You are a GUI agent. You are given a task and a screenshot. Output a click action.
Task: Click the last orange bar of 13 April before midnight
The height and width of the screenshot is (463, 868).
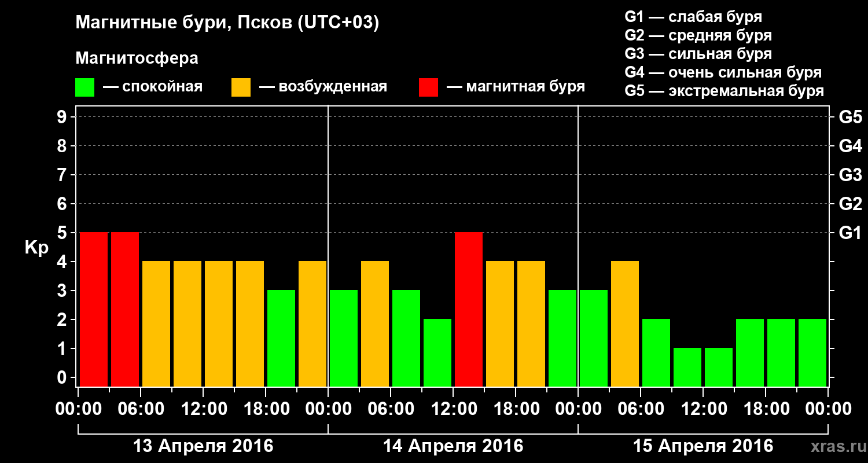tap(312, 324)
